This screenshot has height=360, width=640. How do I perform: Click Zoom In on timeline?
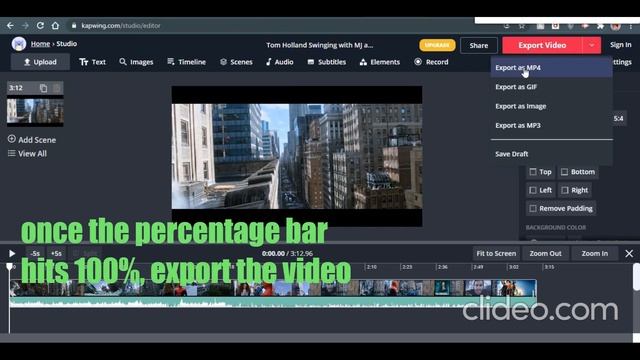tap(594, 253)
